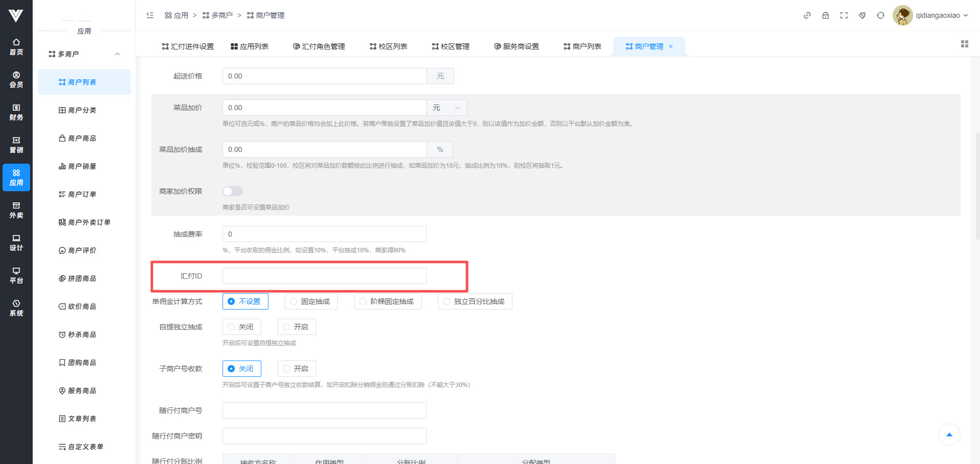The height and width of the screenshot is (464, 980).
Task: Click the link icon in top bar
Action: (807, 15)
